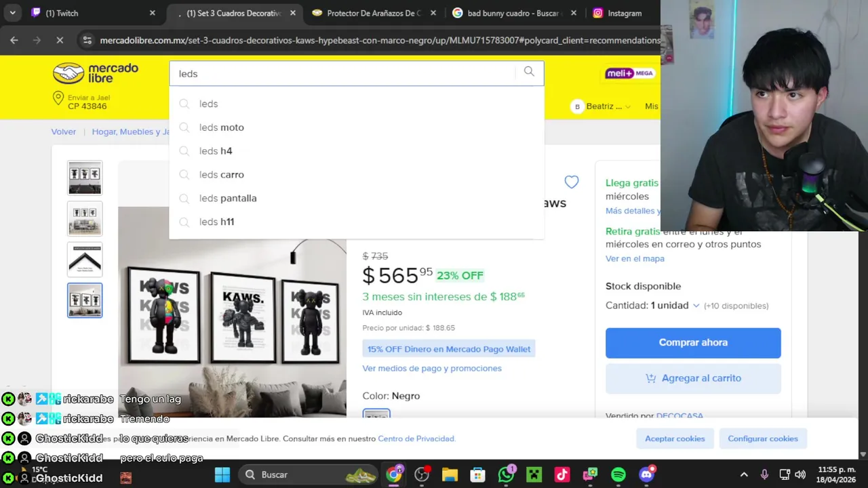Click Ver medios de pago y promociones
Screen dimensions: 868x488
pos(432,368)
